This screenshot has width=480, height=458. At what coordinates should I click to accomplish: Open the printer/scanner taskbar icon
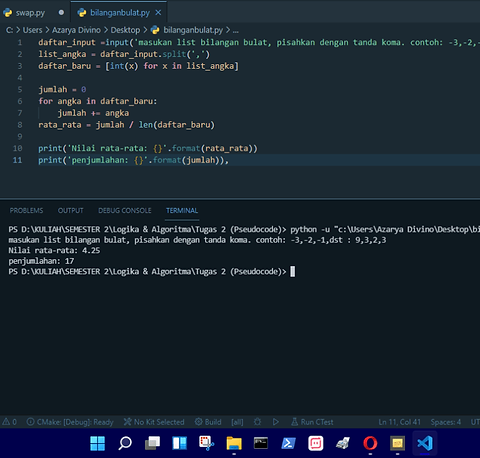pyautogui.click(x=343, y=443)
